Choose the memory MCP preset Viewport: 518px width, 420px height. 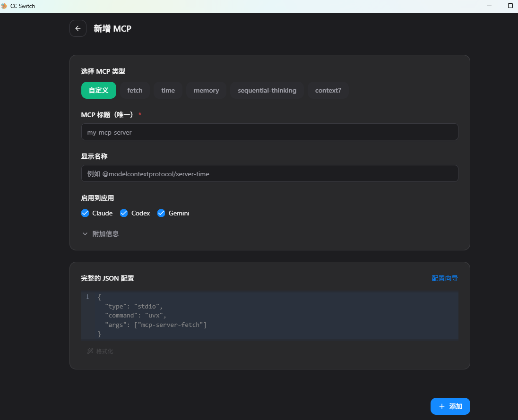pos(206,90)
